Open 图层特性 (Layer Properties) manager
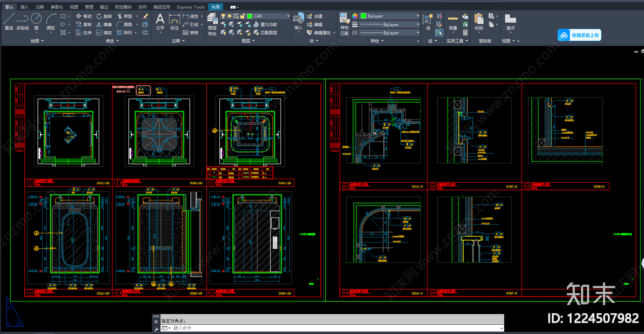Image resolution: width=644 pixels, height=334 pixels. (x=212, y=24)
